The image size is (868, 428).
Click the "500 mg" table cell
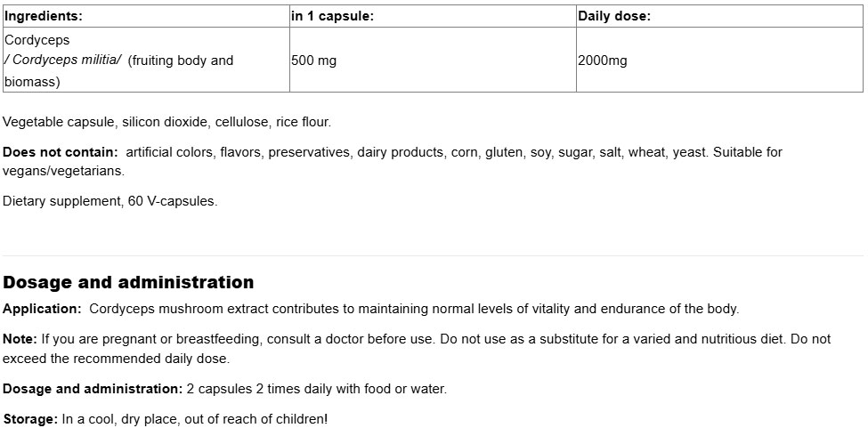[314, 61]
